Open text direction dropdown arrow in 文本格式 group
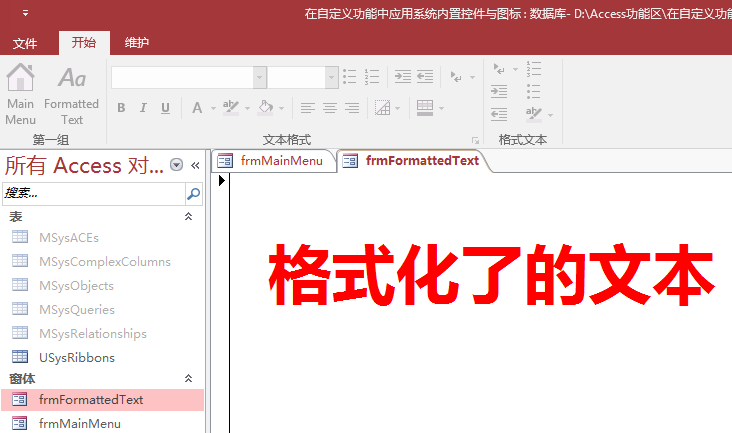 tap(472, 77)
